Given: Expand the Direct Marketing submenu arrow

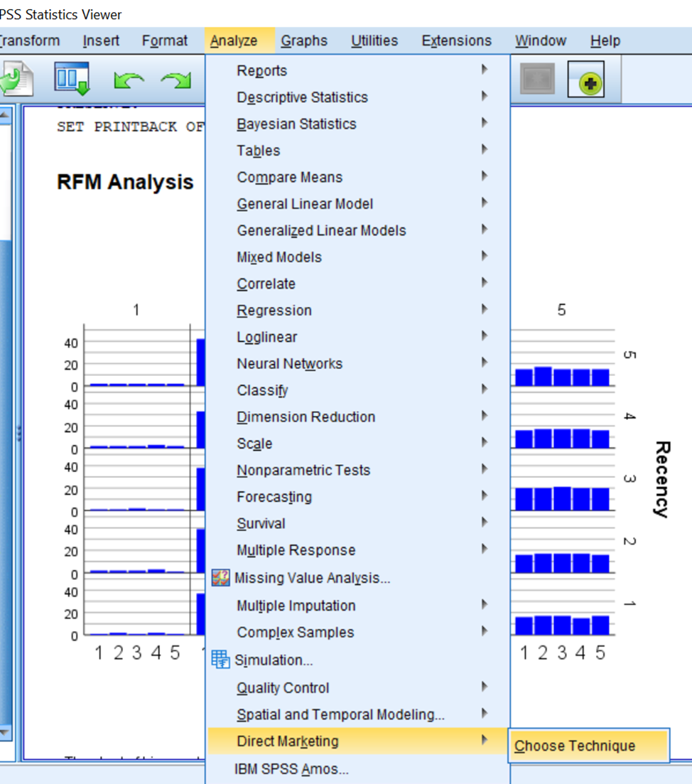Looking at the screenshot, I should click(x=484, y=739).
